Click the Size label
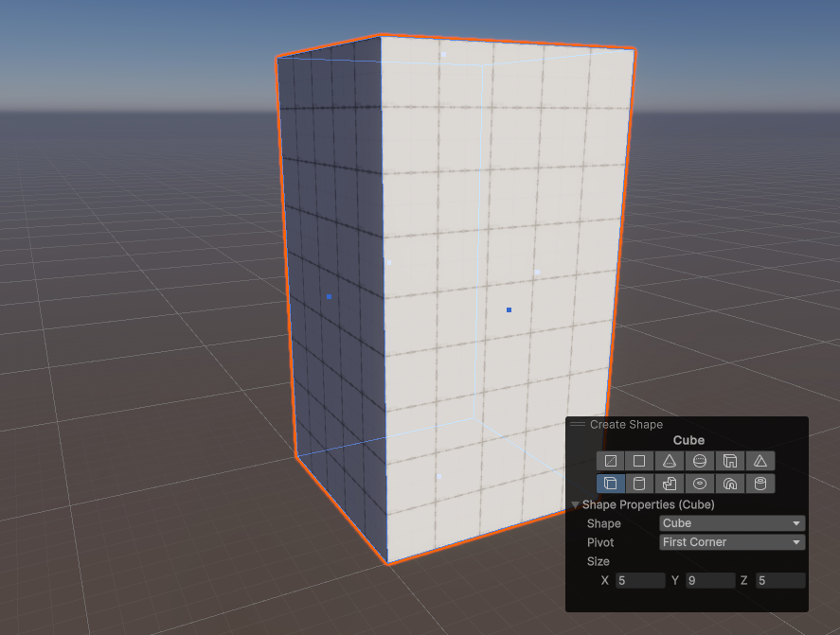Image resolution: width=840 pixels, height=635 pixels. point(598,561)
